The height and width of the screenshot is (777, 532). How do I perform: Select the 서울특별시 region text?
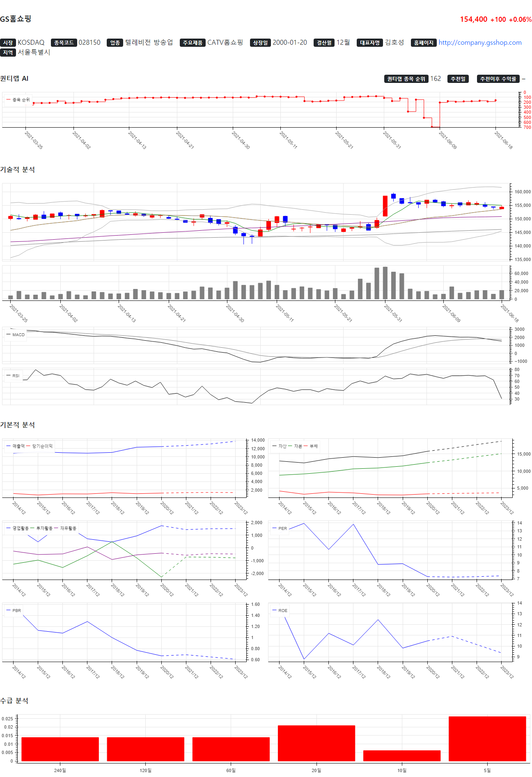pos(34,52)
